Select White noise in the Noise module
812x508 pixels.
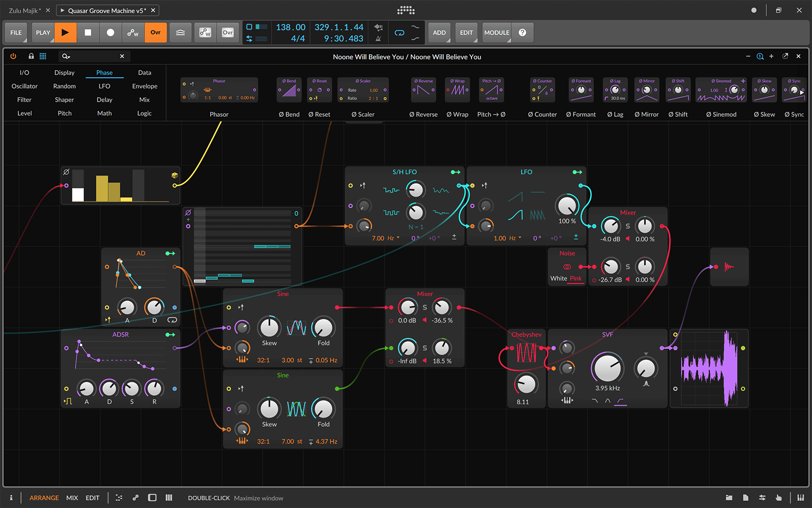559,278
